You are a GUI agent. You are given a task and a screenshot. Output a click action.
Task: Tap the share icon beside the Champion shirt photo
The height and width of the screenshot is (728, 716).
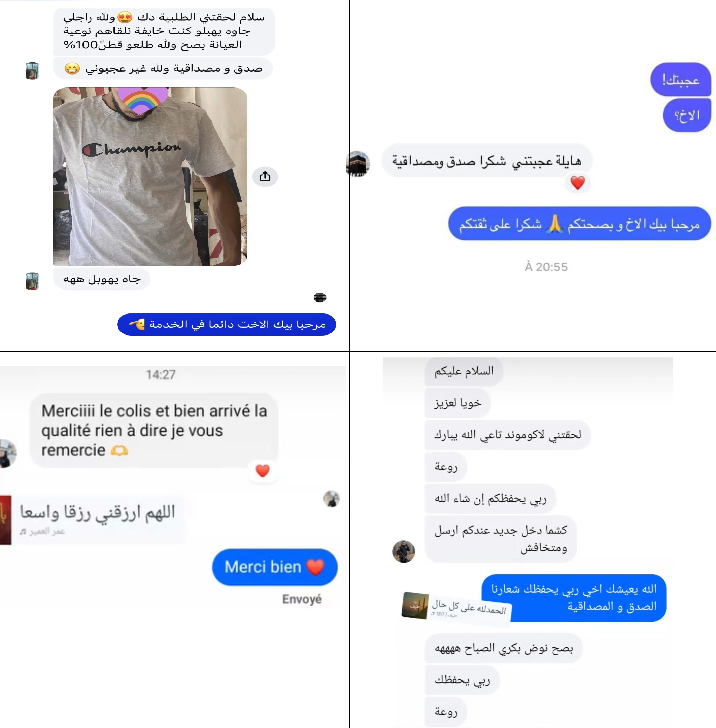click(x=265, y=176)
